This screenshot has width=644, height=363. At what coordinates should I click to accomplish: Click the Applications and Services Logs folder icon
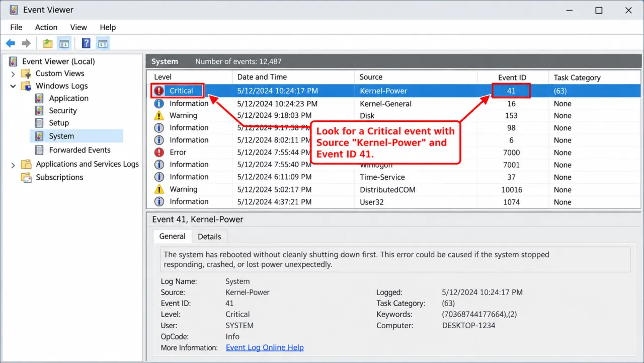(x=26, y=164)
